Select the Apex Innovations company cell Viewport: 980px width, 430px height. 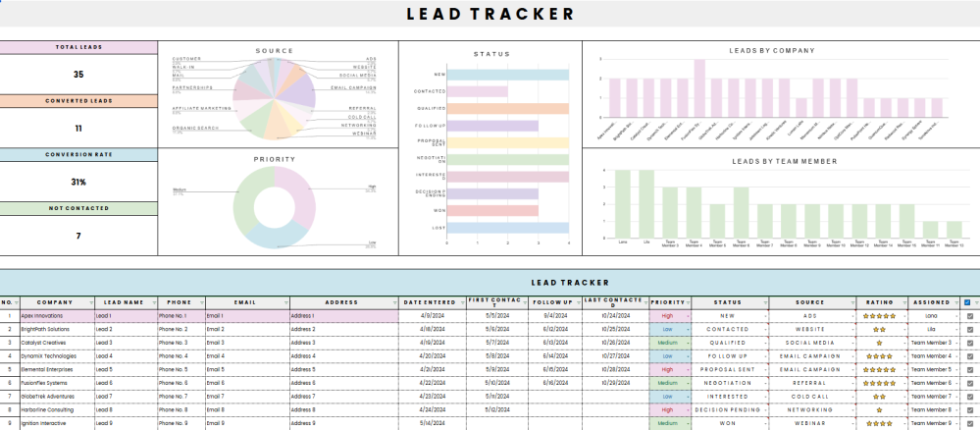[x=54, y=316]
